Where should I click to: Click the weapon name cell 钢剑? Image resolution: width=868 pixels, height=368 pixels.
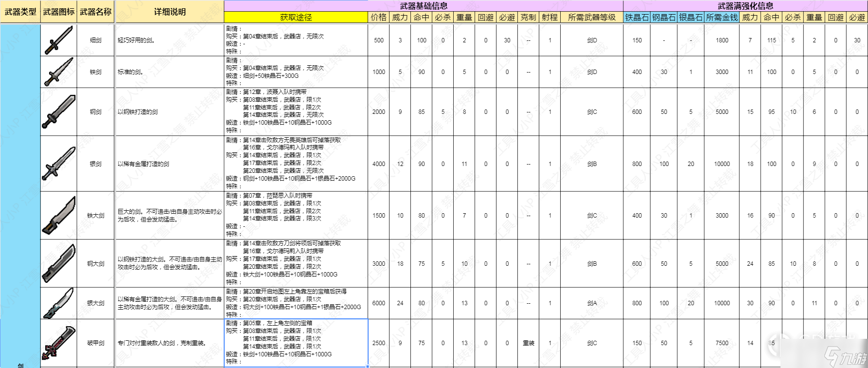[x=96, y=111]
